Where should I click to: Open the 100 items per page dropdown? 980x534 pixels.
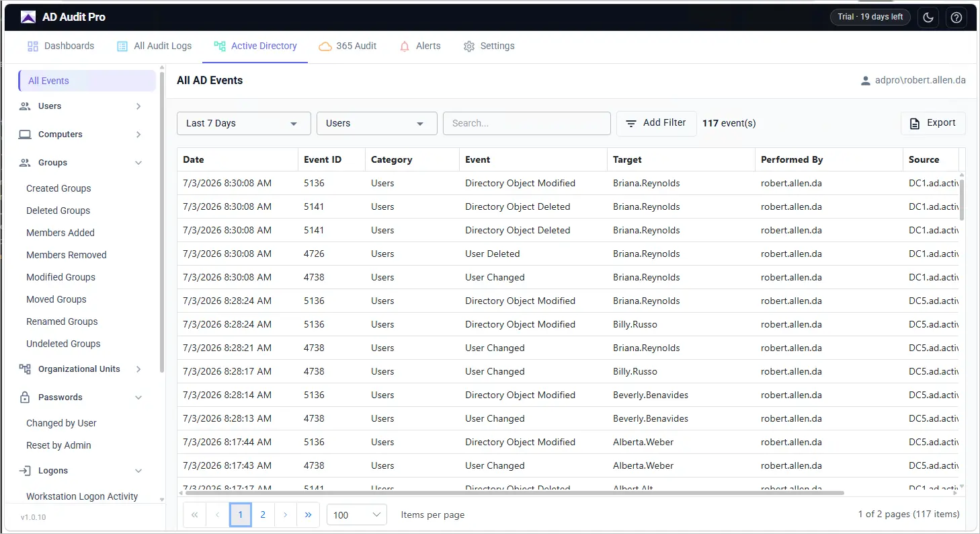pyautogui.click(x=357, y=514)
